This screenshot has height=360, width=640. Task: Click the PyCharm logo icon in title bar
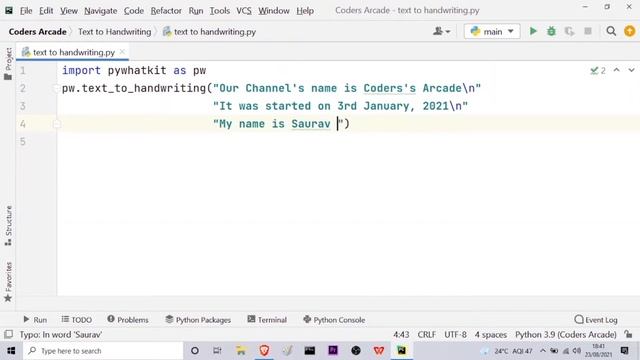[x=9, y=10]
